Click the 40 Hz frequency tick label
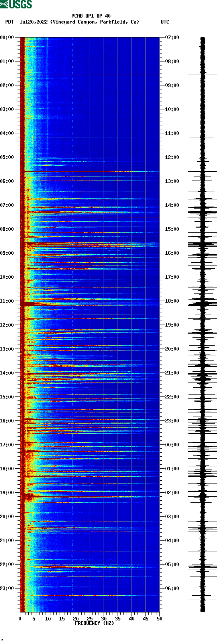This screenshot has width=220, height=644. 132,619
